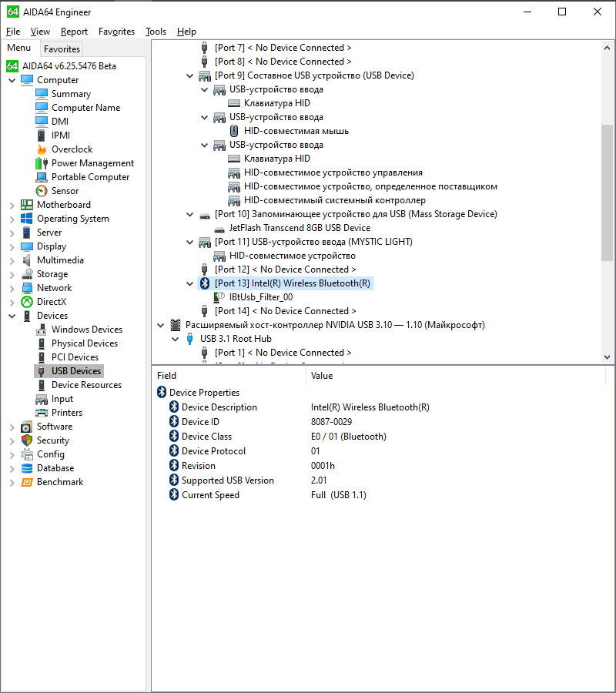
Task: Click the Supported USB Version field
Action: pos(228,480)
